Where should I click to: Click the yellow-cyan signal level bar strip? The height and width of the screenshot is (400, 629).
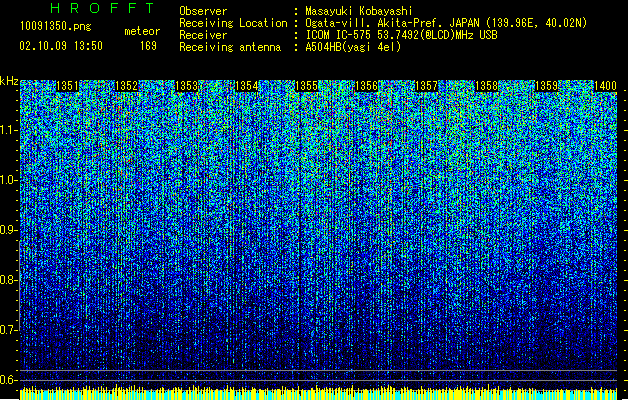(319, 392)
